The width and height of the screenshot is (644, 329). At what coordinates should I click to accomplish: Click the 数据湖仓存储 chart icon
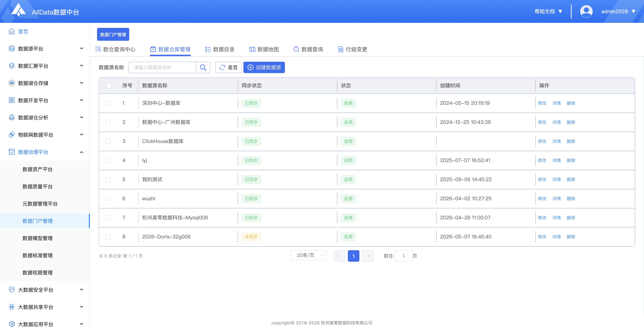click(x=11, y=83)
